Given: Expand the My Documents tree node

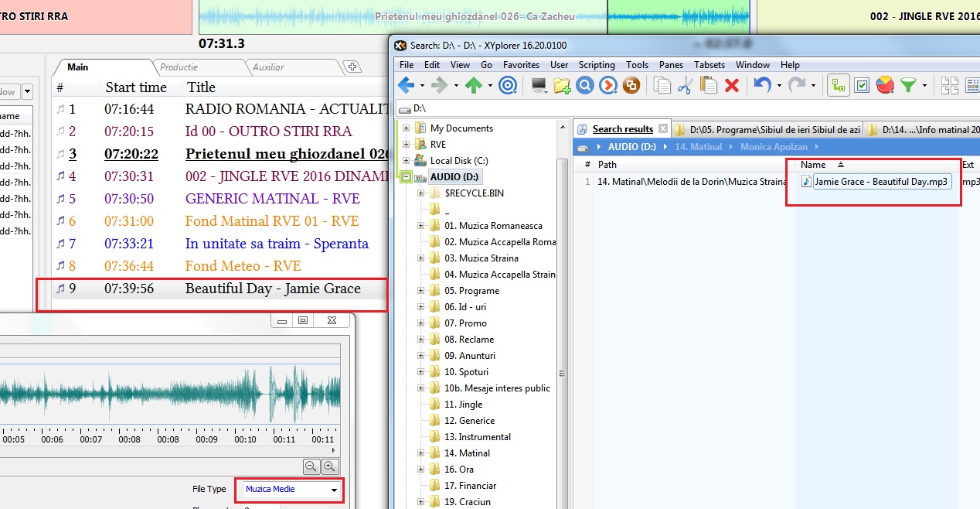Looking at the screenshot, I should coord(406,128).
